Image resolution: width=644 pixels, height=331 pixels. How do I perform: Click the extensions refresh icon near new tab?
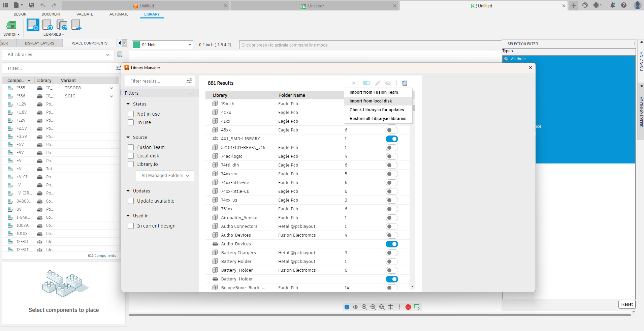pyautogui.click(x=585, y=5)
